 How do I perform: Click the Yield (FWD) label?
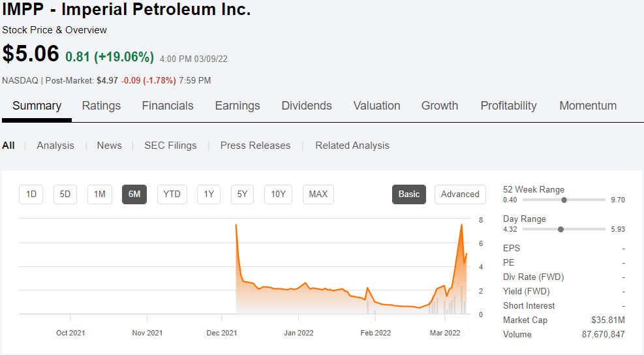[526, 291]
